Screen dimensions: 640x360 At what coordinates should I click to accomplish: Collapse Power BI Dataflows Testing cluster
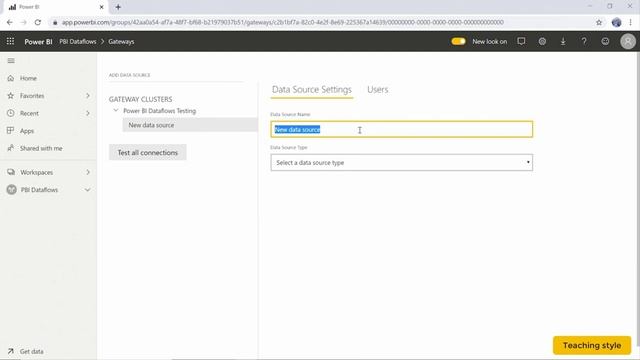pos(116,111)
